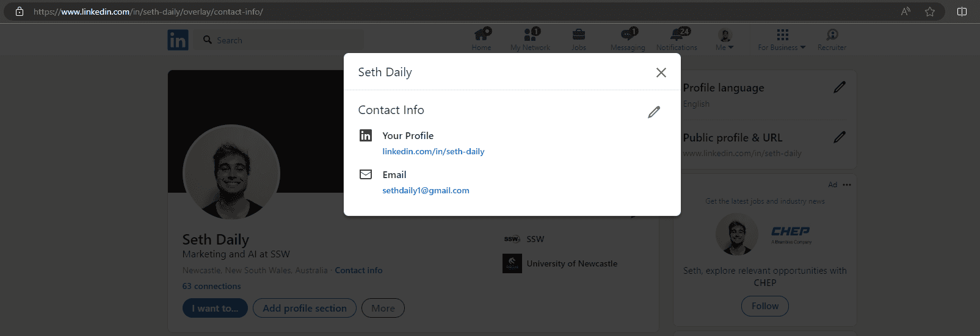The image size is (980, 336).
Task: Open linkedin.com/in/seth-daily profile link
Action: [x=433, y=151]
